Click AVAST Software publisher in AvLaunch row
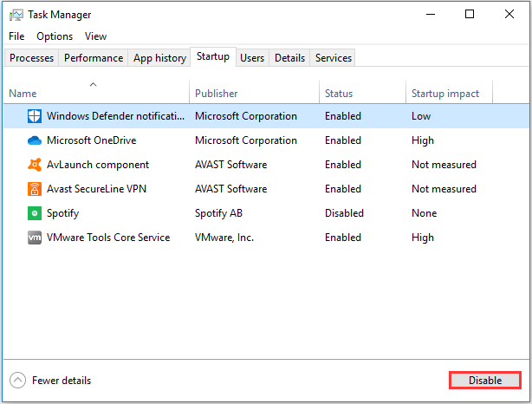The width and height of the screenshot is (532, 404). pos(230,165)
